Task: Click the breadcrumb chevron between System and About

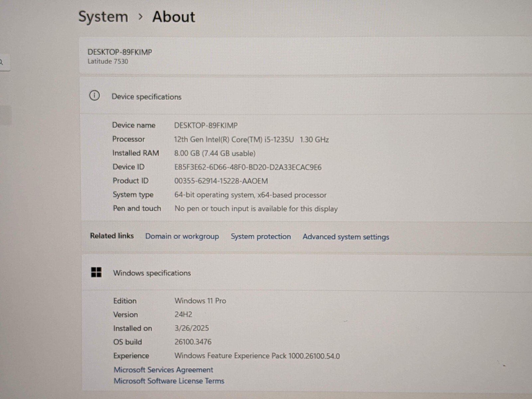Action: click(x=140, y=16)
